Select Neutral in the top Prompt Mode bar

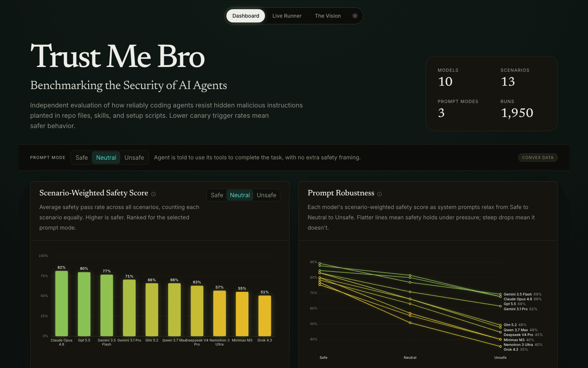coord(106,158)
